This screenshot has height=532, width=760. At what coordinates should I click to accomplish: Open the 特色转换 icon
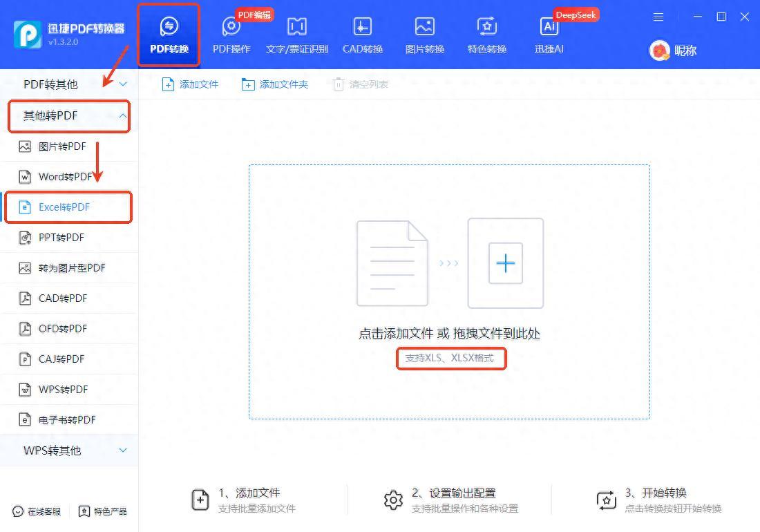coord(486,28)
